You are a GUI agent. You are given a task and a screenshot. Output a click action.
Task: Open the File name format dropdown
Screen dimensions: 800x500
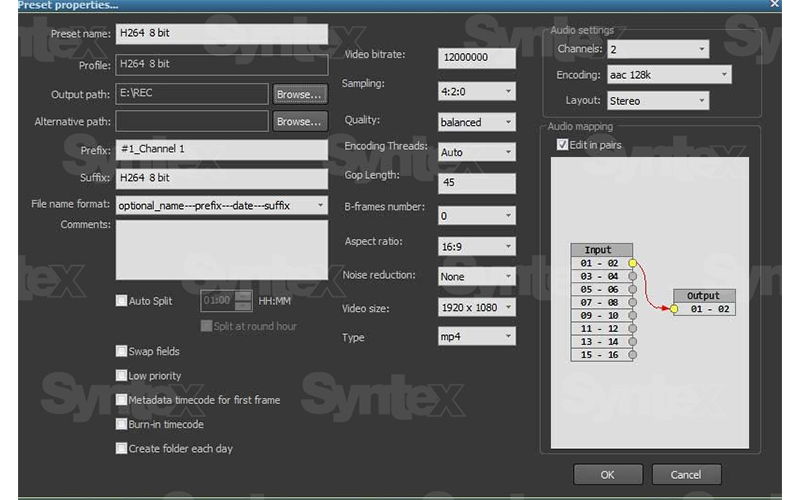(x=221, y=206)
